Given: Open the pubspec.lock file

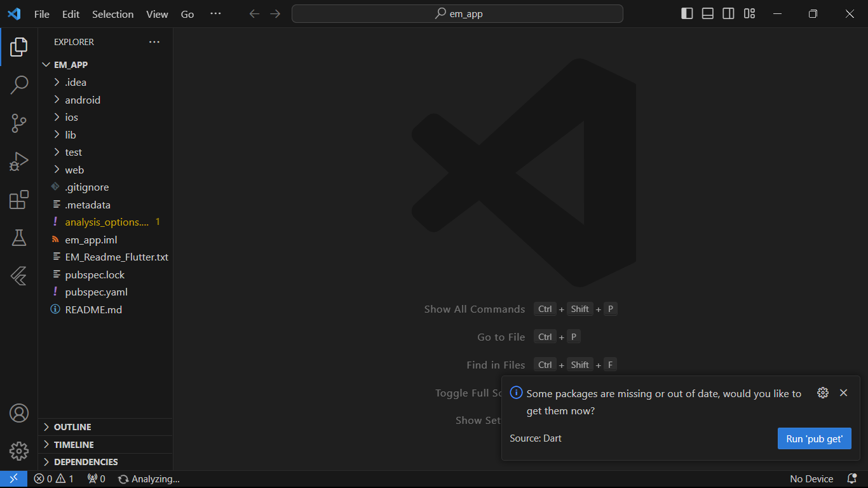Looking at the screenshot, I should pos(105,274).
